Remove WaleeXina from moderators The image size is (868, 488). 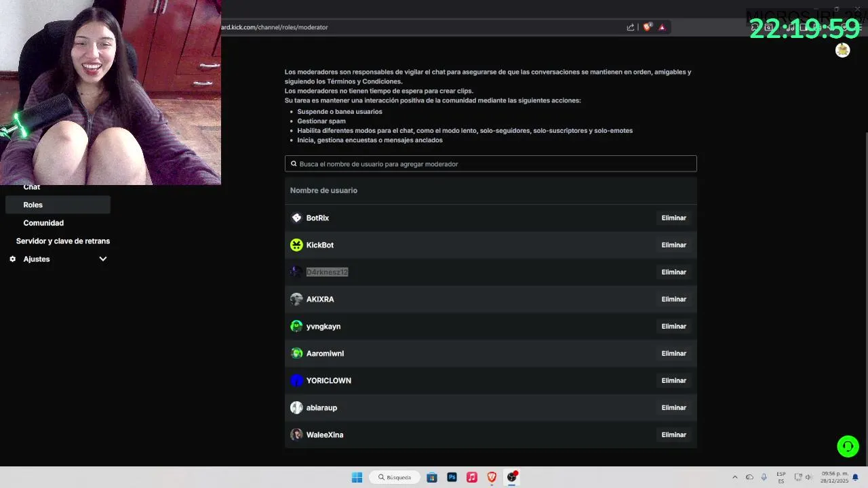pos(674,434)
